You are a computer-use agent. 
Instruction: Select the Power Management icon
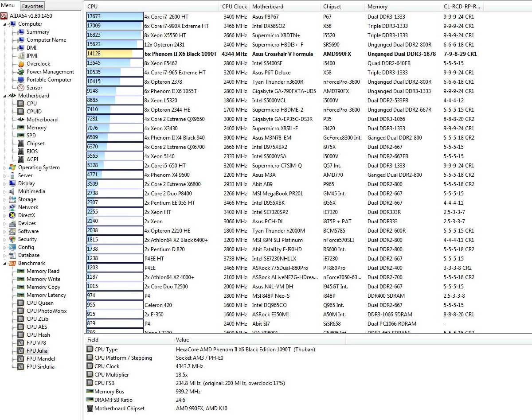tap(21, 72)
